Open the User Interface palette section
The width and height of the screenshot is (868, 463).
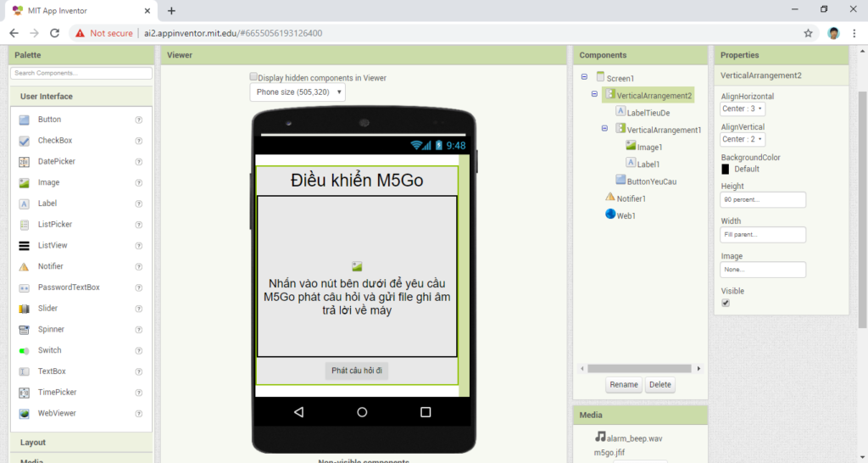coord(47,97)
